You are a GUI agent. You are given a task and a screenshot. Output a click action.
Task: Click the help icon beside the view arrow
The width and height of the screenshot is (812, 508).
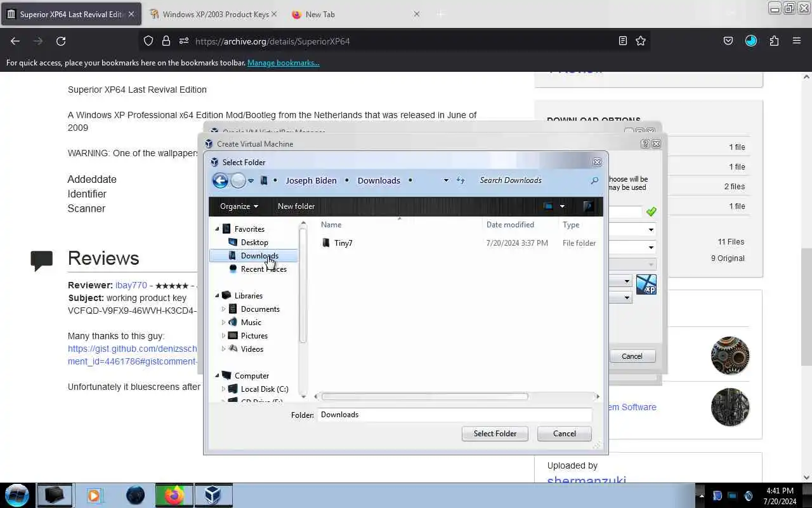[588, 206]
